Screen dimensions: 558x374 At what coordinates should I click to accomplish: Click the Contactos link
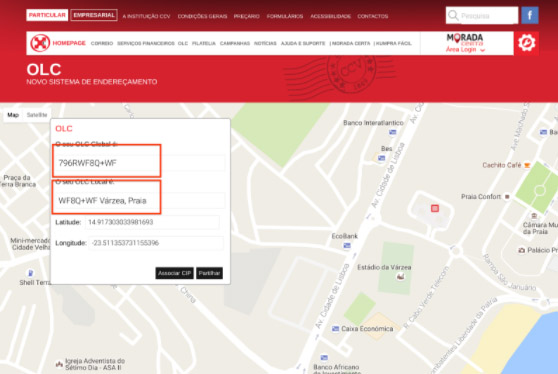[373, 16]
